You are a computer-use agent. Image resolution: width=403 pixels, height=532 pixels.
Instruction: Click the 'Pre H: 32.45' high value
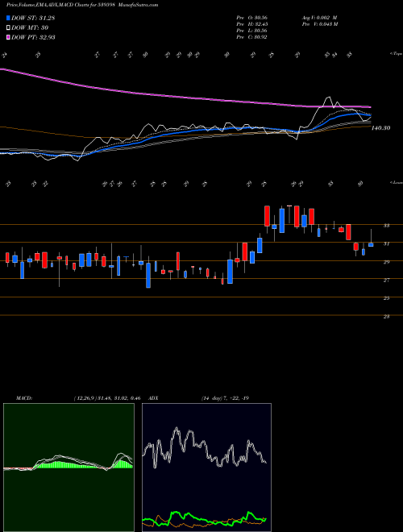coord(251,24)
